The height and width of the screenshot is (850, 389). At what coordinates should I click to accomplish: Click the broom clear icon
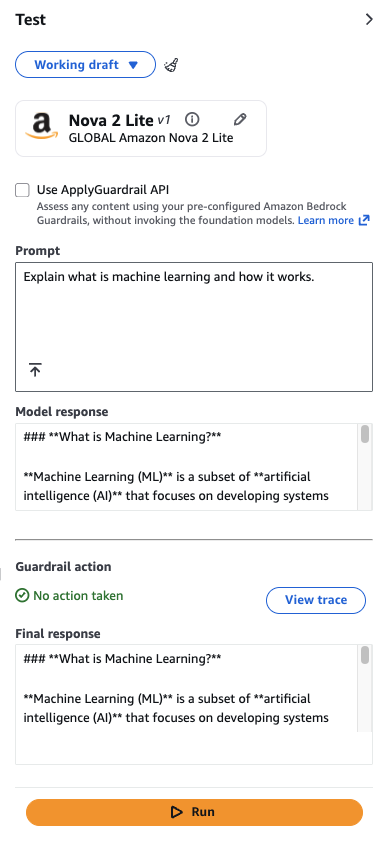point(171,65)
